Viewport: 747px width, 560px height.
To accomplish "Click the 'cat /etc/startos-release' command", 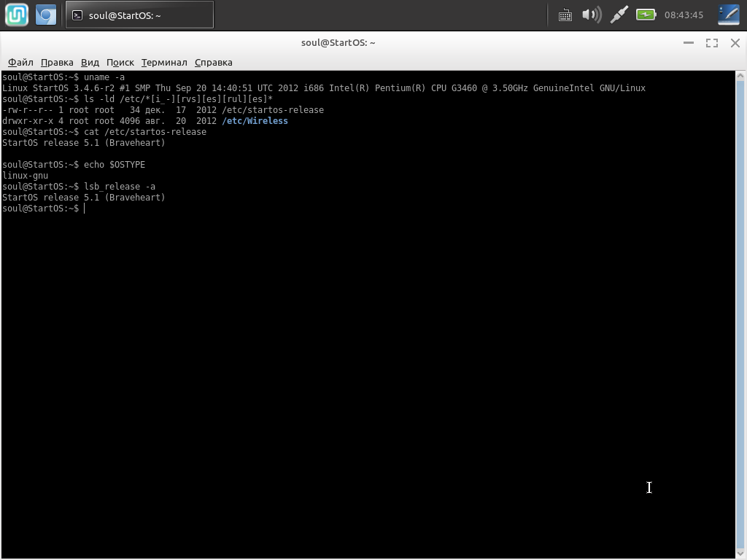I will pos(145,132).
